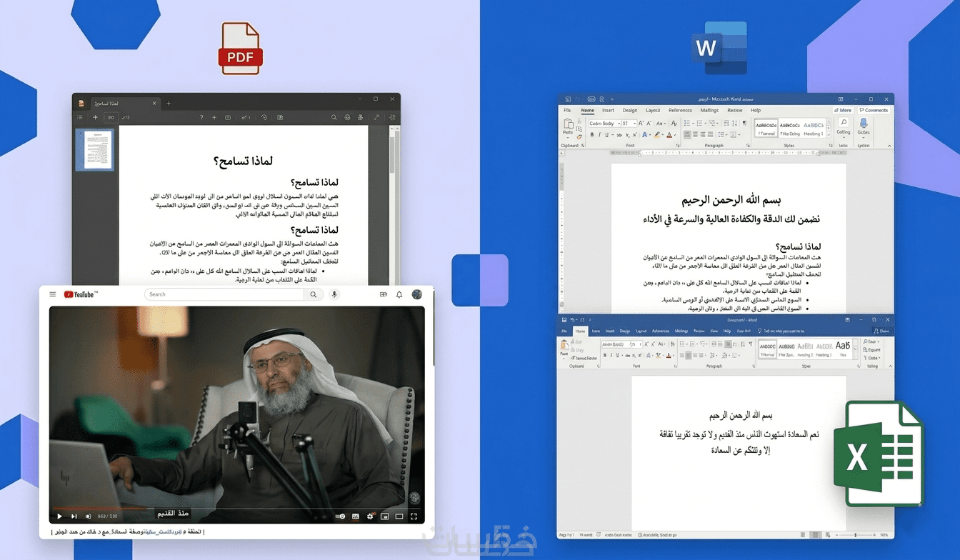Image resolution: width=960 pixels, height=560 pixels.
Task: Click the Share button in lower Word
Action: (x=883, y=331)
